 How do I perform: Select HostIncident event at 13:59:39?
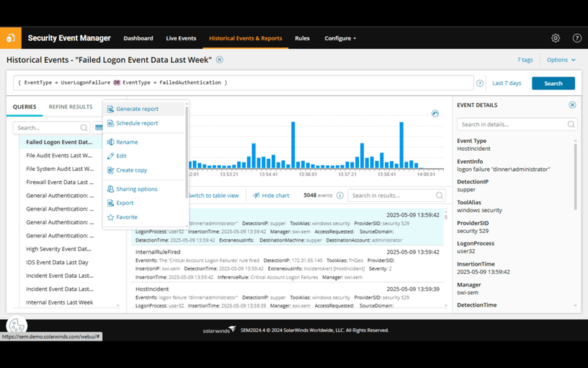[x=288, y=297]
